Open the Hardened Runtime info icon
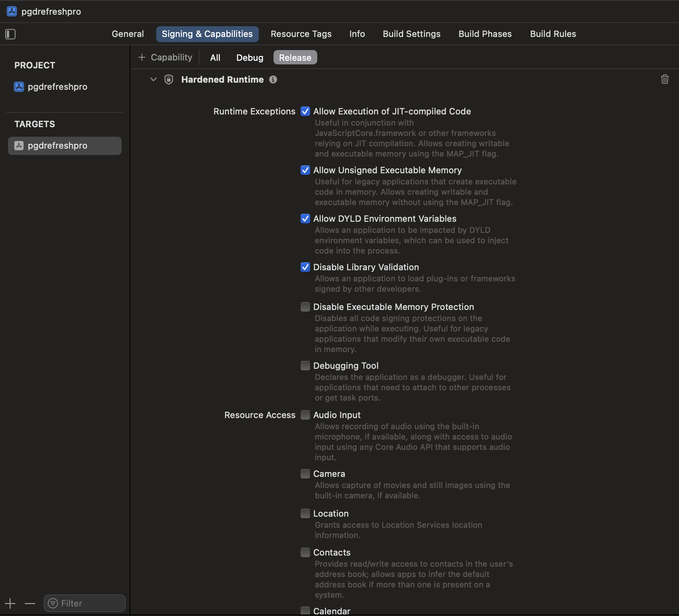This screenshot has height=616, width=679. 273,79
